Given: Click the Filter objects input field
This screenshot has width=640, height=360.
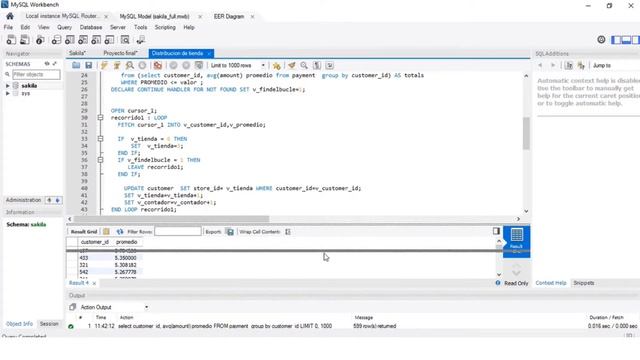Looking at the screenshot, I should pos(36,75).
